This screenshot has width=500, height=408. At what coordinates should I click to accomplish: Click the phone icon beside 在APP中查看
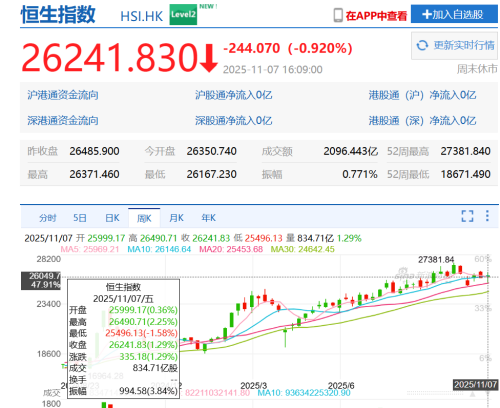click(x=338, y=15)
